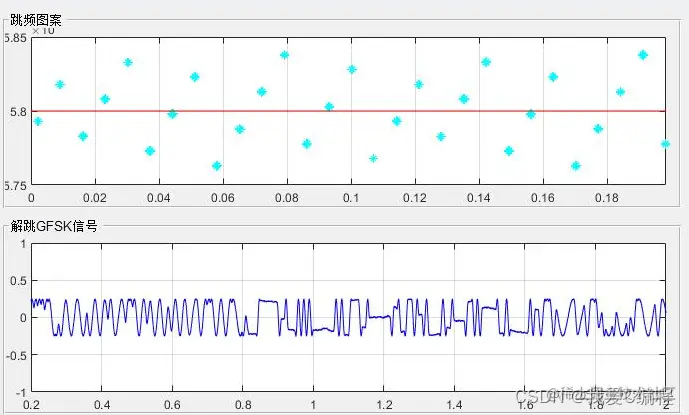The image size is (689, 415).
Task: Click the 5.75 y-axis tick label
Action: click(x=15, y=186)
